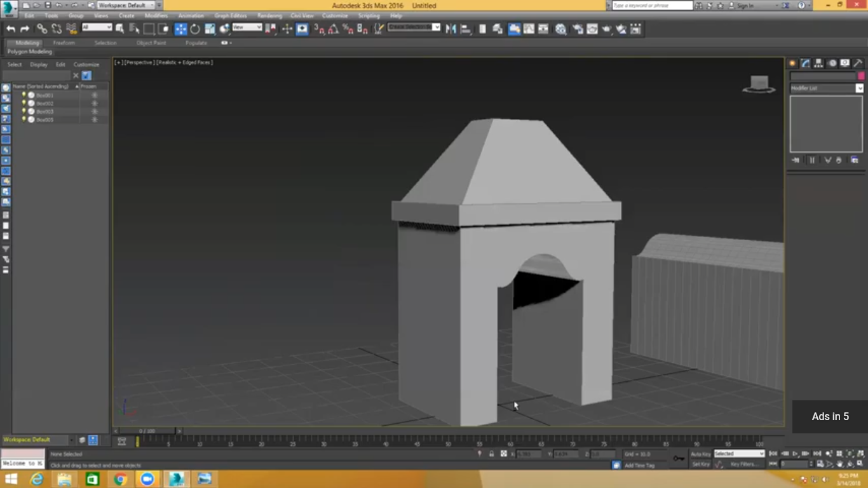Open the Hierarchy panel tab icon

point(818,63)
